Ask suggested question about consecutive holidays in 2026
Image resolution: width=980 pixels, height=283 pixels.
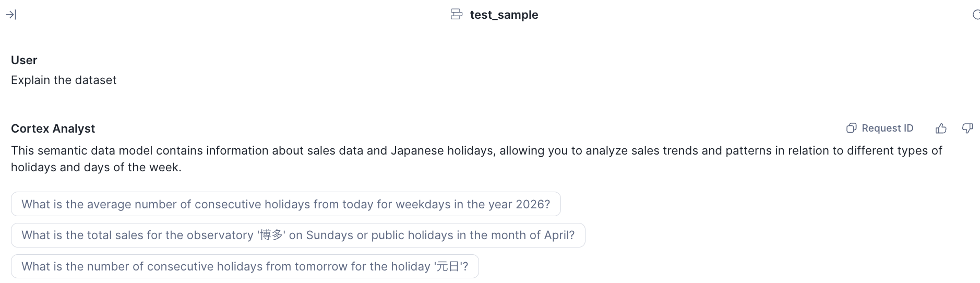286,204
